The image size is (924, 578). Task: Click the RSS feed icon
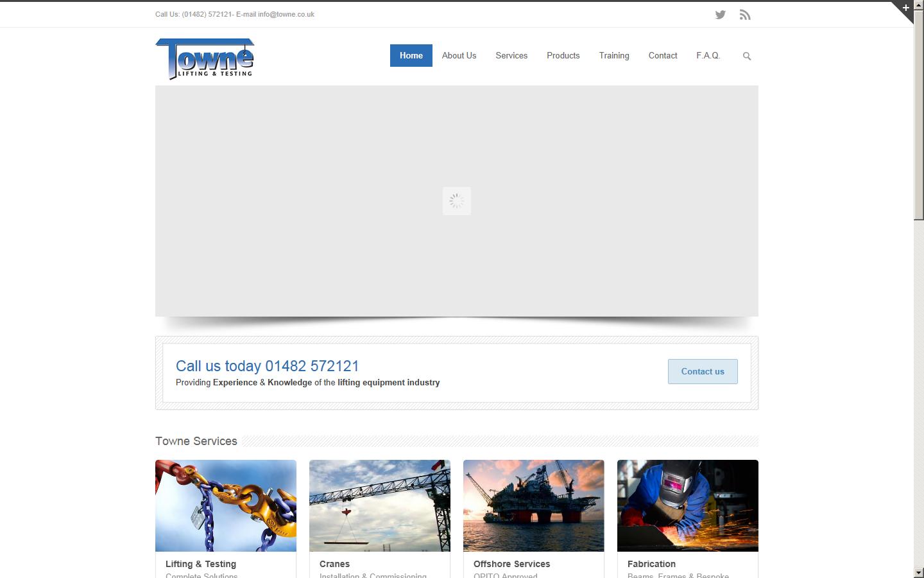tap(744, 14)
